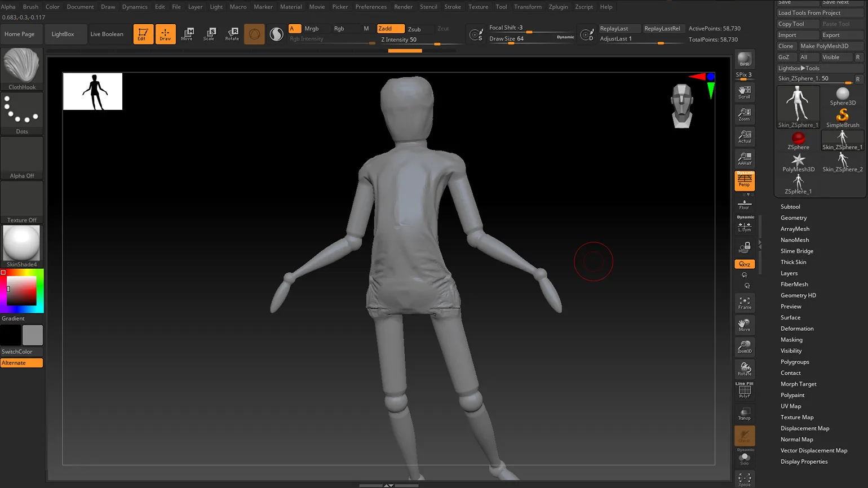Click the Frame view icon

[745, 303]
